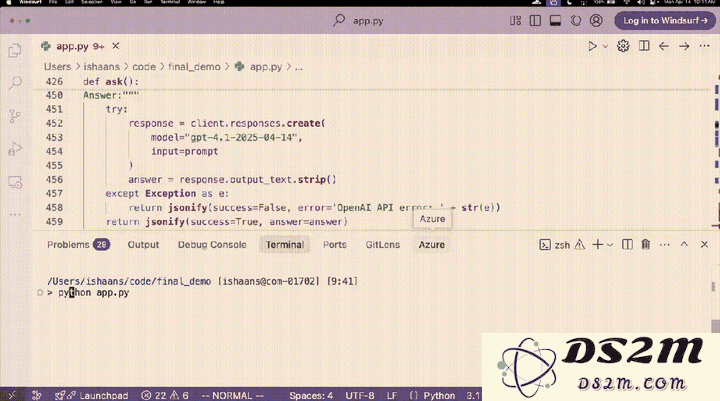The width and height of the screenshot is (720, 401).
Task: Click line number 456 in gutter
Action: (x=54, y=180)
